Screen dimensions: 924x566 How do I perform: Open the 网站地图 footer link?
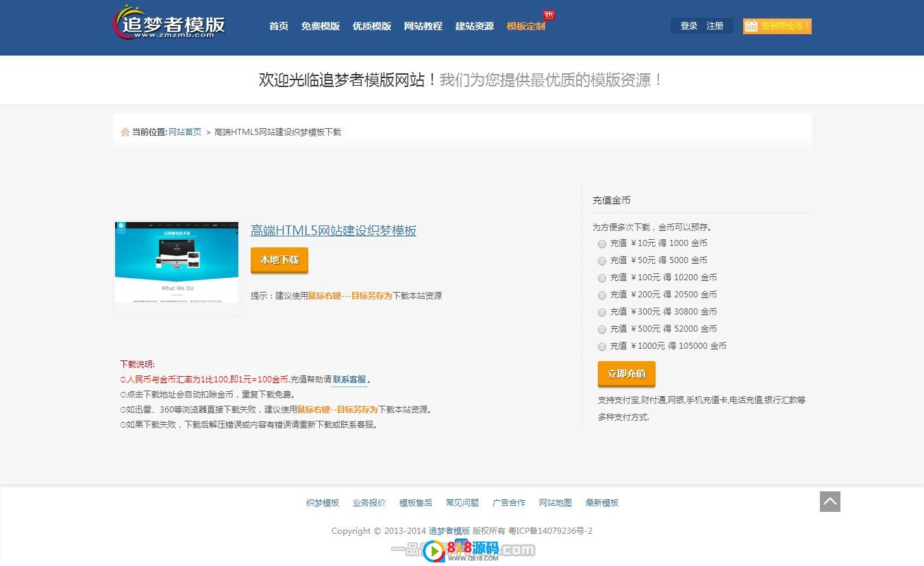(555, 503)
